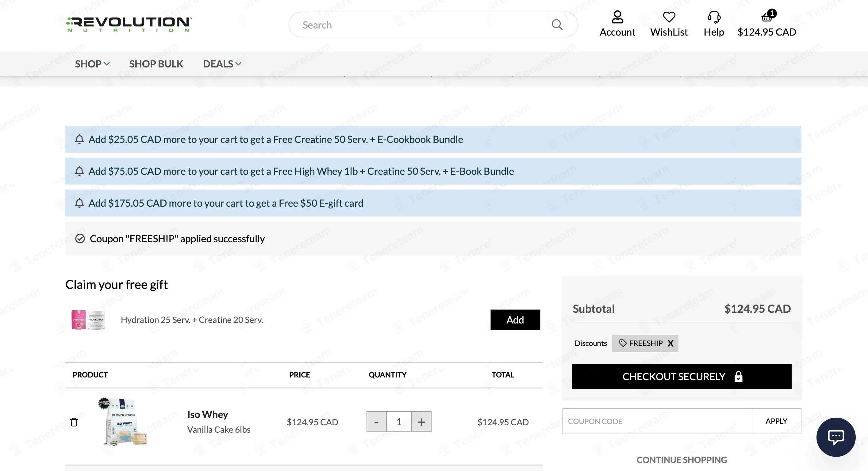Click the Coupon "FREESHIP" applied successfully message
The image size is (868, 471).
(x=177, y=239)
